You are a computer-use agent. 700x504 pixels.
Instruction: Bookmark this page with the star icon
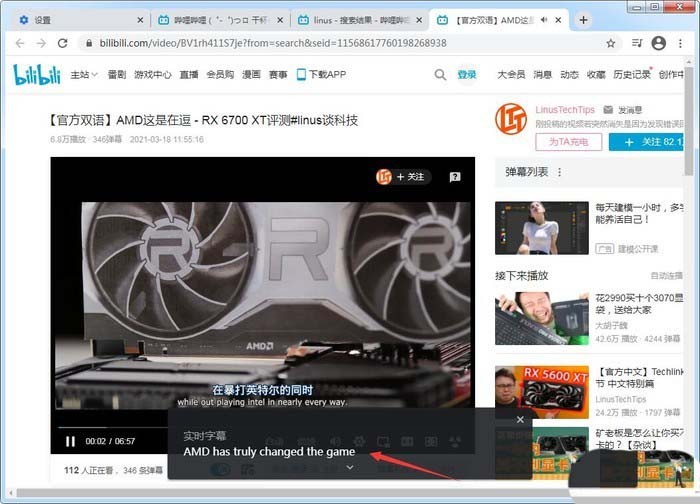(x=611, y=43)
